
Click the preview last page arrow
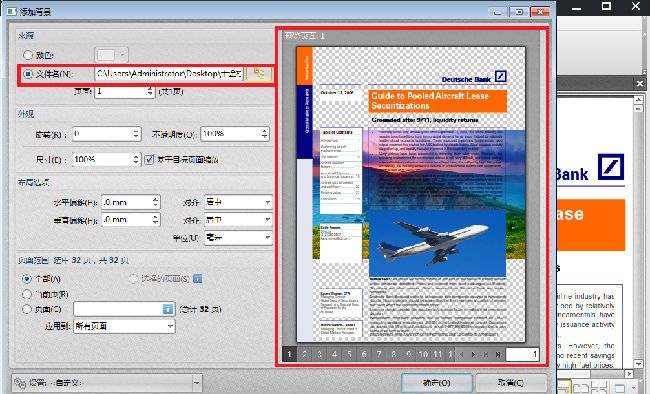[498, 354]
